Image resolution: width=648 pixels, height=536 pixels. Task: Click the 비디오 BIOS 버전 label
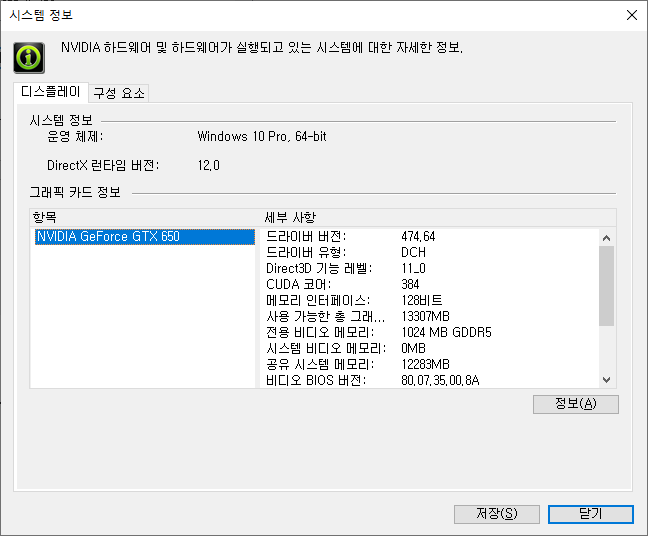(x=316, y=380)
